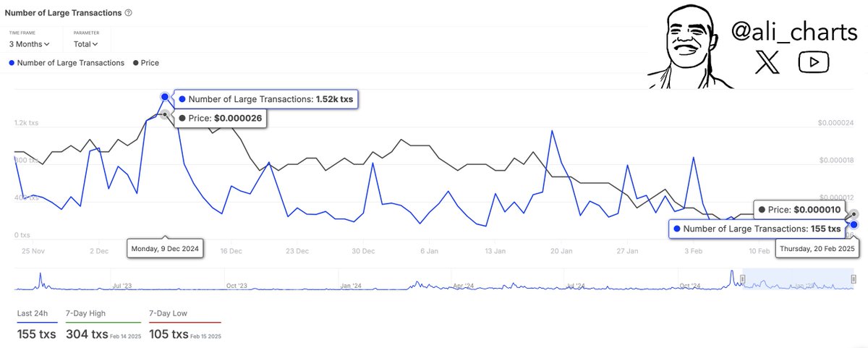The width and height of the screenshot is (868, 348).
Task: Click the shaded selected range in navigator
Action: [796, 279]
